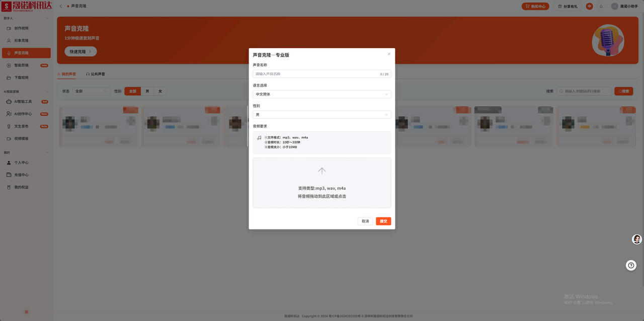Click the 晟诺科讯达 logo
The image size is (644, 321).
[27, 6]
